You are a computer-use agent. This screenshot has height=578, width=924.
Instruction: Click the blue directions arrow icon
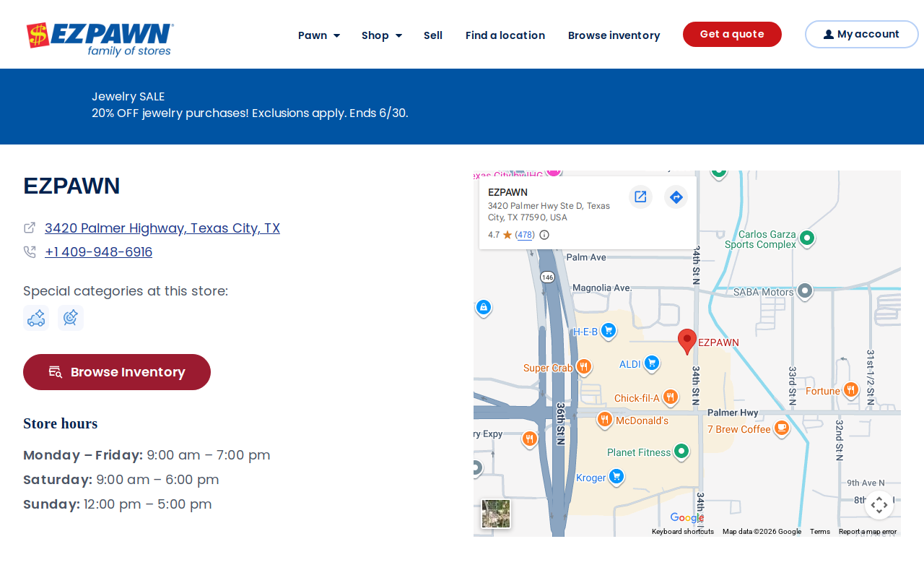tap(676, 197)
